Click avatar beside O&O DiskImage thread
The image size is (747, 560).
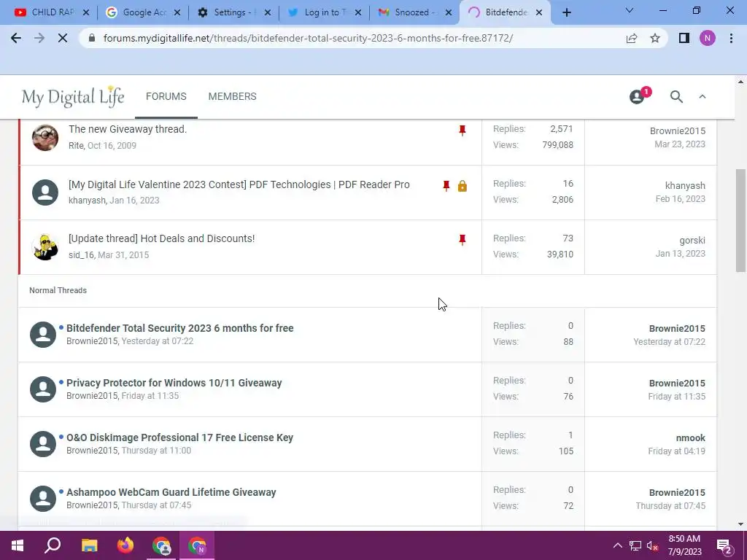[x=43, y=444]
